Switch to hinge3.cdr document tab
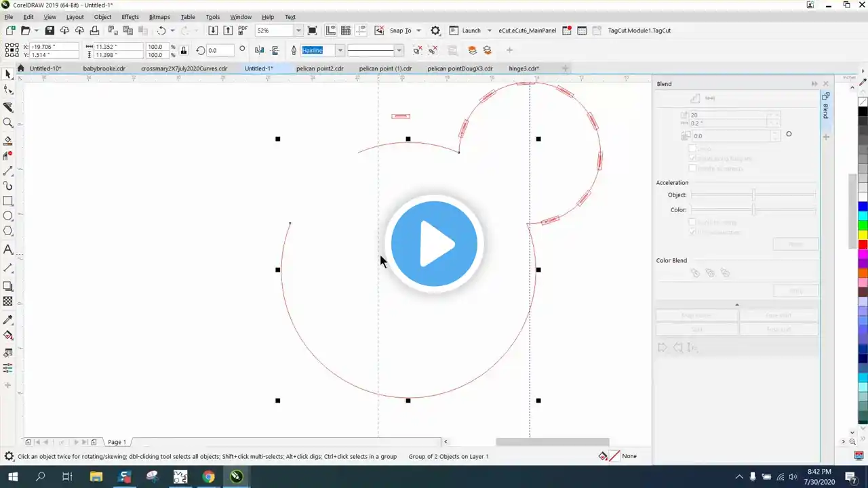The width and height of the screenshot is (868, 488). (524, 68)
